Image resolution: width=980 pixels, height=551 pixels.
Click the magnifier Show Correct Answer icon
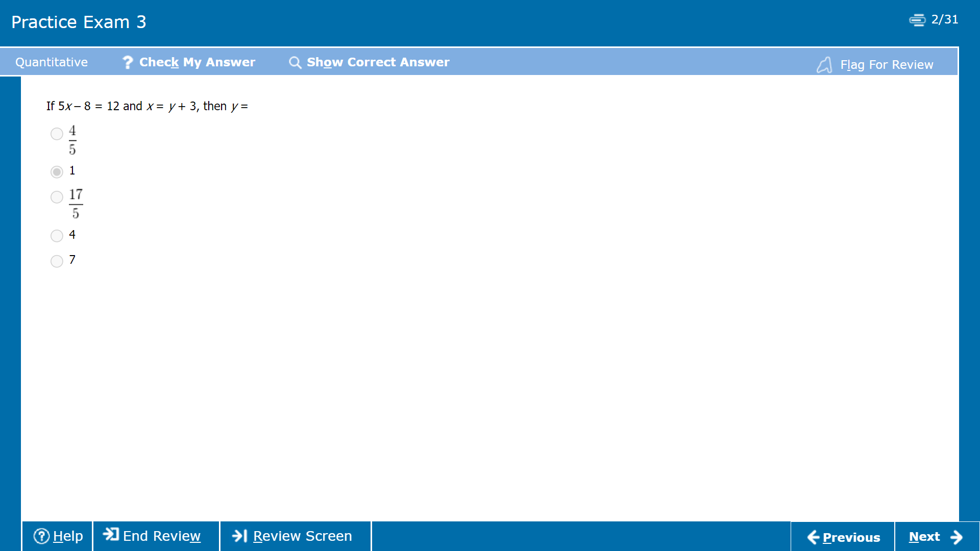pyautogui.click(x=295, y=62)
